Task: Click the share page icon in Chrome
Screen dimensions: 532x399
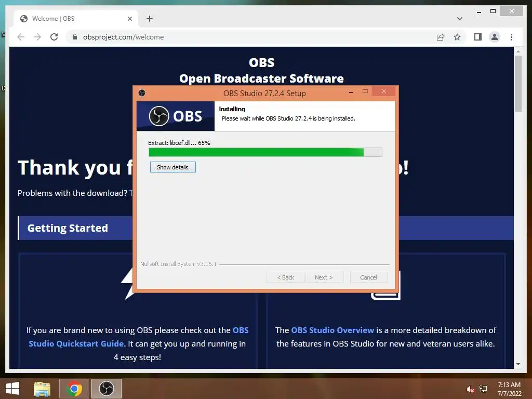Action: [x=441, y=37]
